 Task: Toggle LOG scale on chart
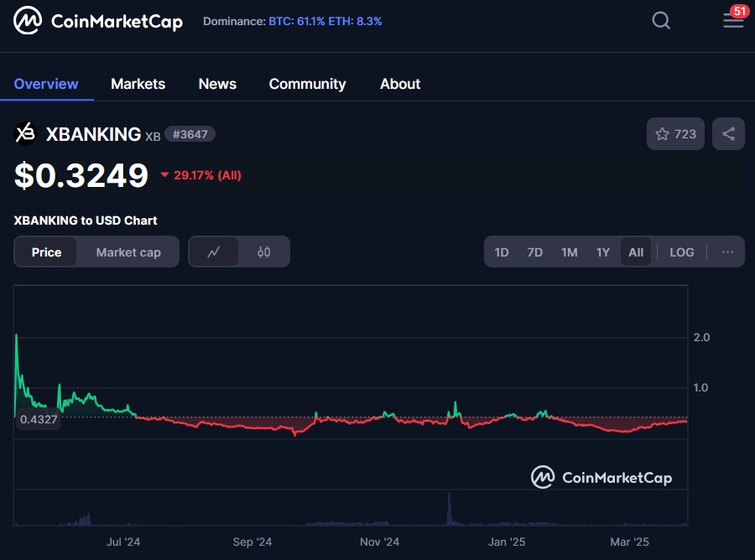[x=682, y=252]
